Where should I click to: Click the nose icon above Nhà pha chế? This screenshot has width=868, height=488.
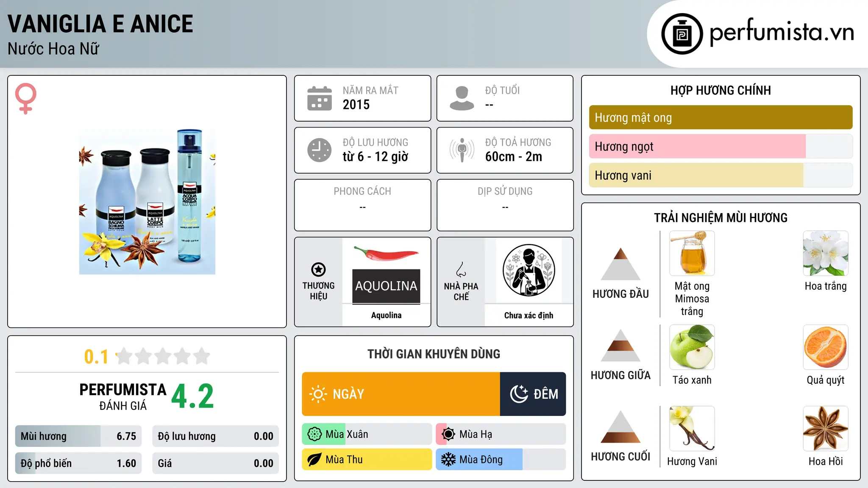coord(461,269)
